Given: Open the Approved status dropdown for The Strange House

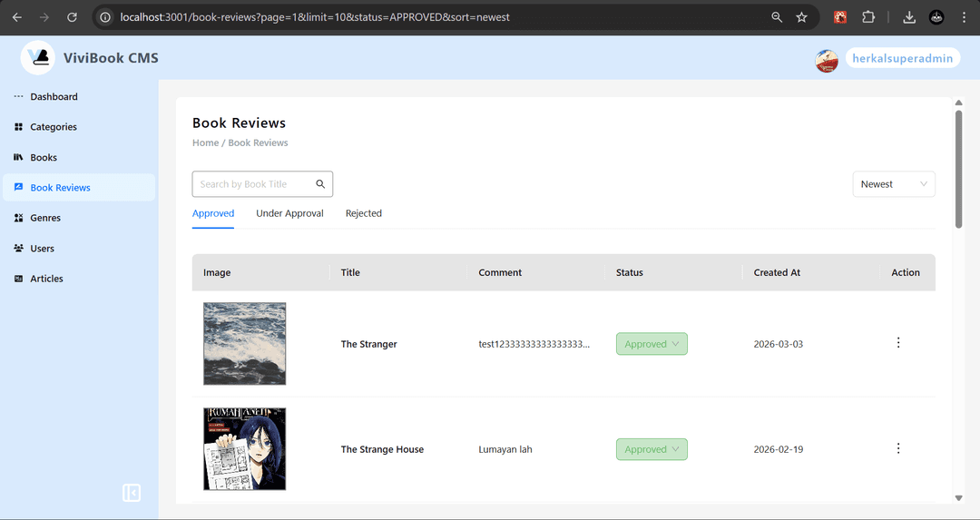Looking at the screenshot, I should pos(652,449).
